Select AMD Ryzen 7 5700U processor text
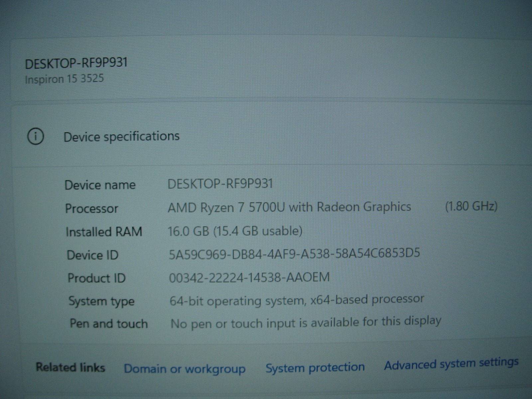 tap(289, 207)
